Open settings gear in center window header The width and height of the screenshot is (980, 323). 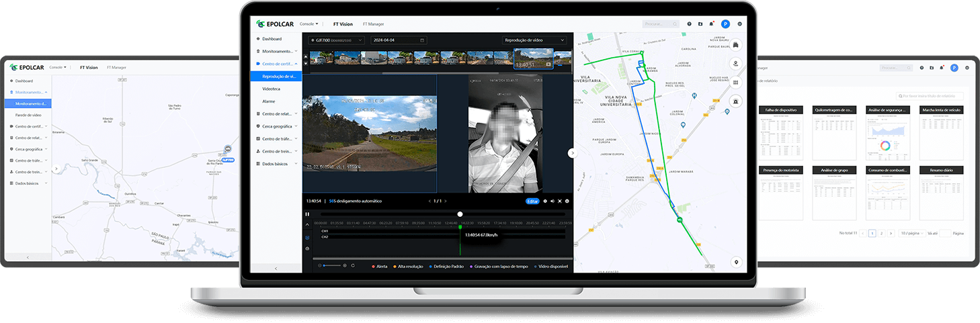740,24
